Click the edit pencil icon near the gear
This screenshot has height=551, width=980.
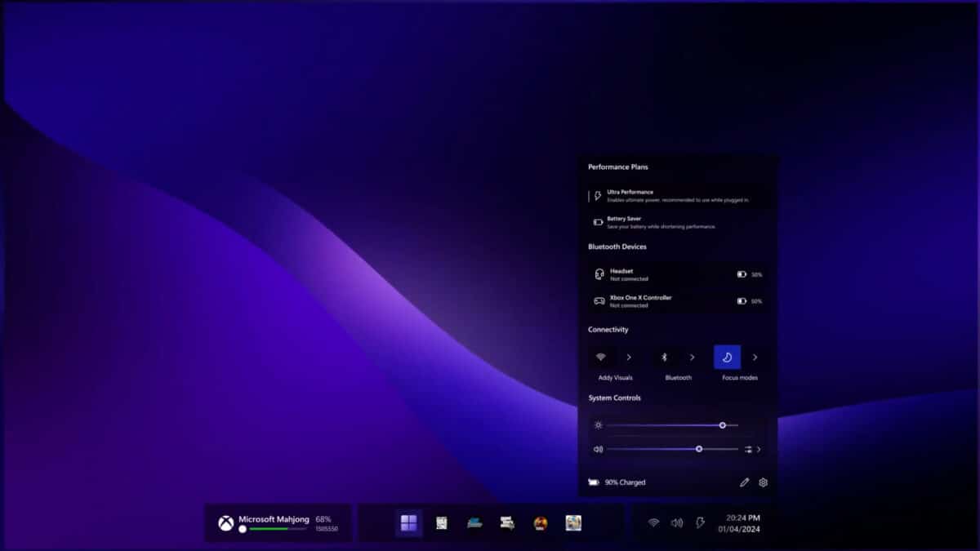coord(745,482)
